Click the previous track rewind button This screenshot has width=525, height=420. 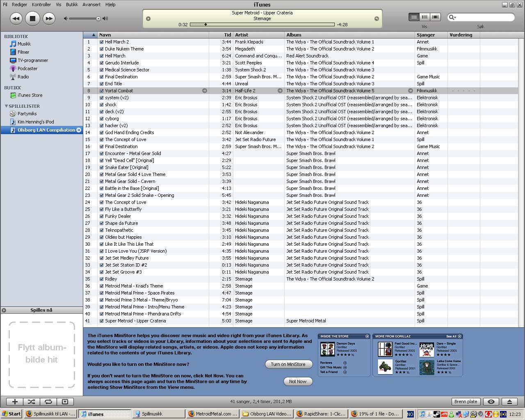16,18
